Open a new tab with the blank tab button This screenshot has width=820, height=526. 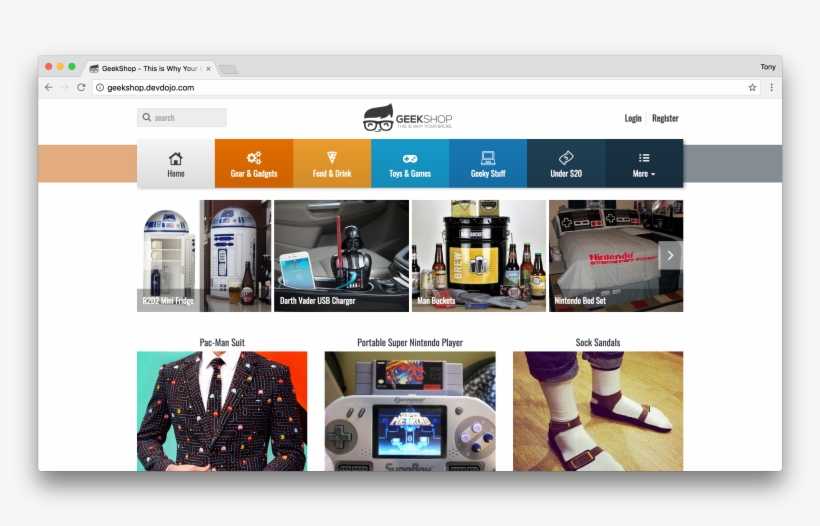(228, 69)
